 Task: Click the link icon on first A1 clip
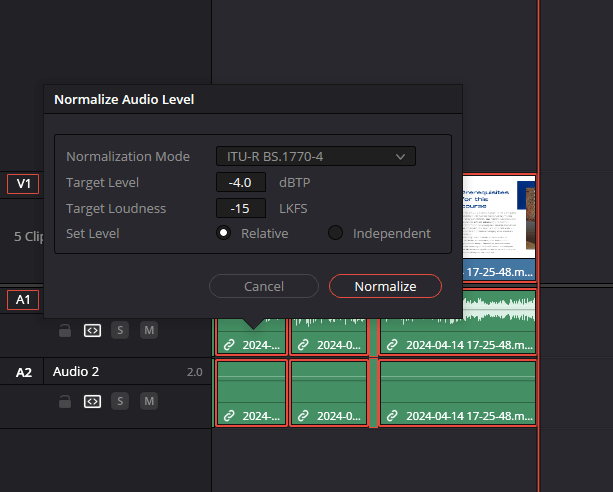click(229, 345)
